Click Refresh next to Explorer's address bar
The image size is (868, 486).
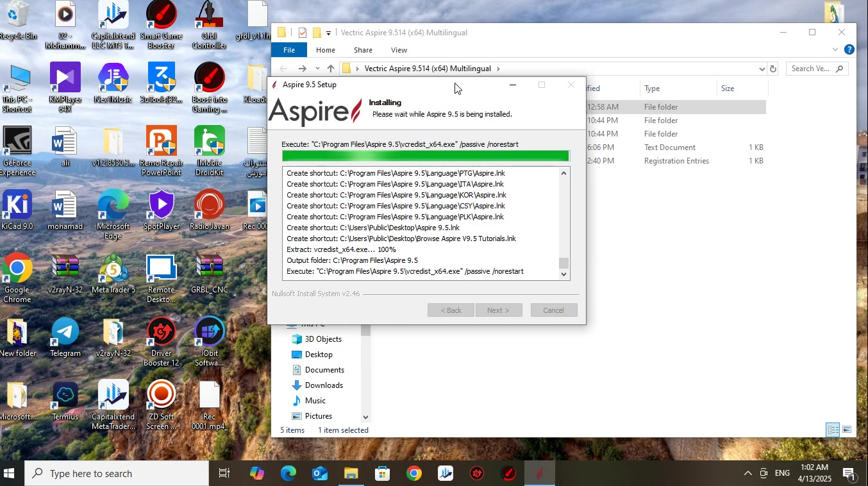773,69
